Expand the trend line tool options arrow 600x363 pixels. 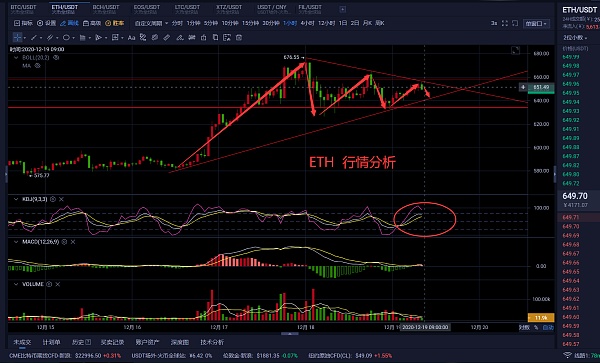pos(41,38)
